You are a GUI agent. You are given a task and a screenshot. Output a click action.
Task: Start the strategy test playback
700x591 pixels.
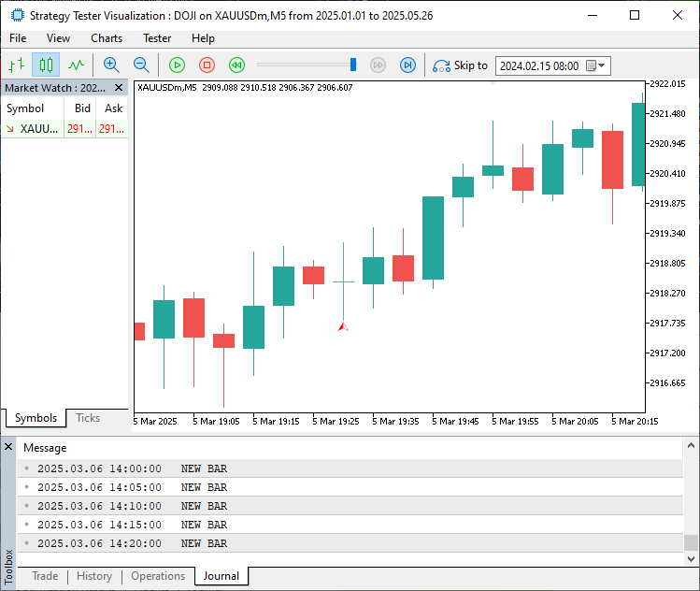coord(177,65)
